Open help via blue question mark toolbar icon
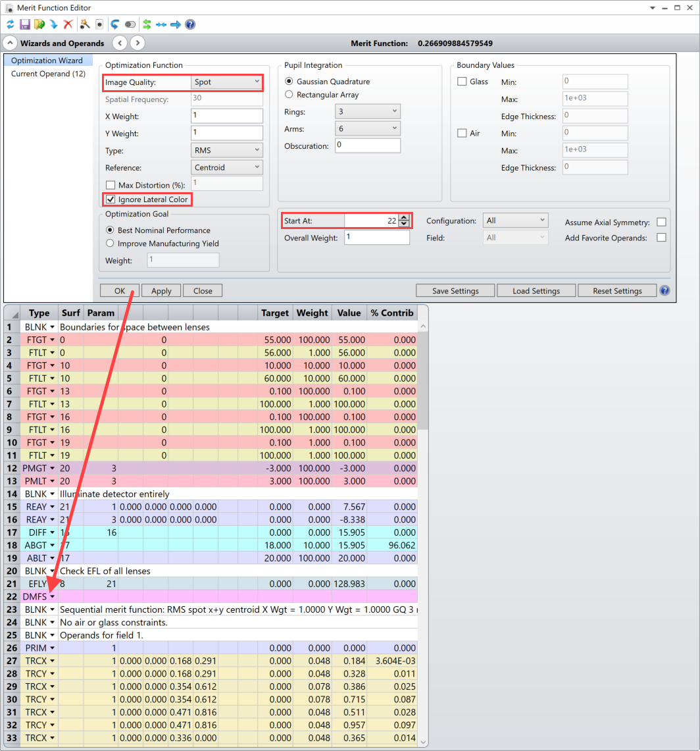The height and width of the screenshot is (751, 700). click(x=190, y=24)
